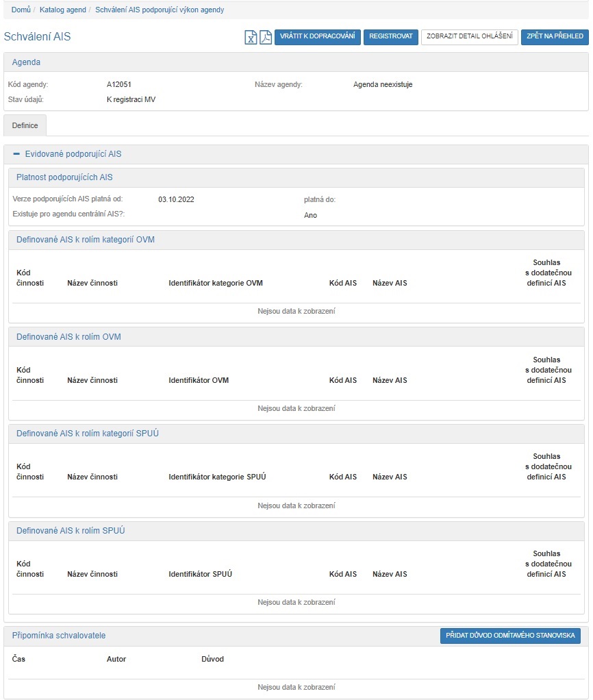Click the Vrátit k dopracování button
The width and height of the screenshot is (593, 700).
coord(318,37)
